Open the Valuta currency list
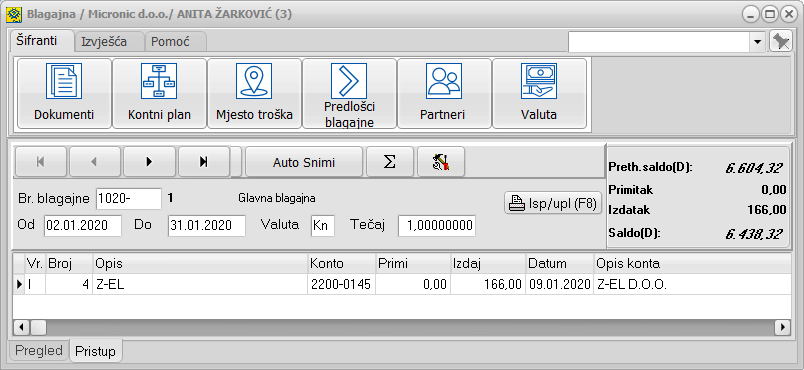 pos(539,93)
